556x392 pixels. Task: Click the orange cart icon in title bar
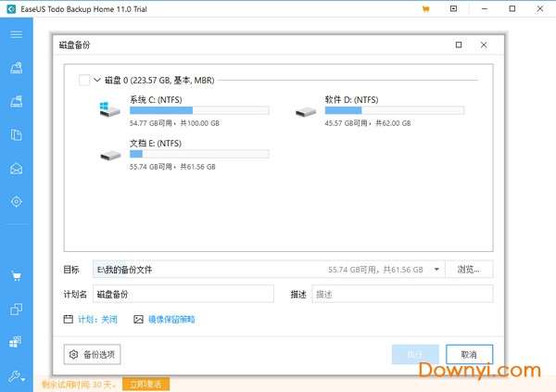pyautogui.click(x=426, y=9)
